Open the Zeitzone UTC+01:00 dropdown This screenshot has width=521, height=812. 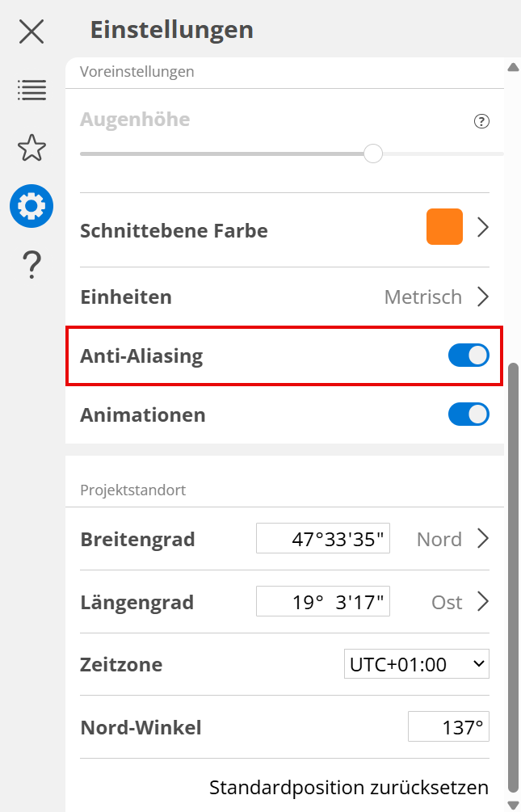tap(416, 664)
